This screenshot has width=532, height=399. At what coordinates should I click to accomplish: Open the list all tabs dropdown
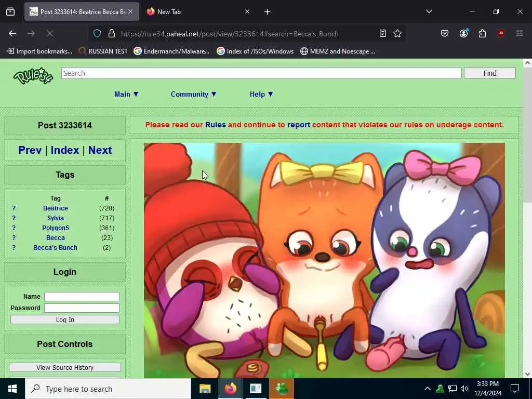[x=429, y=11]
